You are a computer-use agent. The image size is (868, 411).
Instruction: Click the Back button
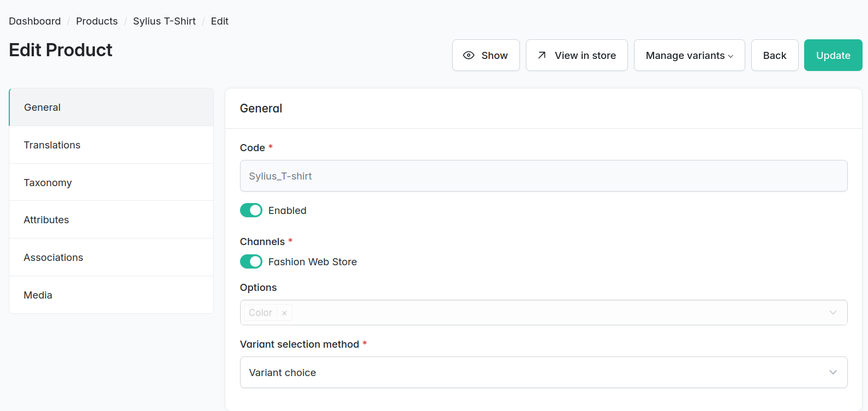(x=775, y=55)
